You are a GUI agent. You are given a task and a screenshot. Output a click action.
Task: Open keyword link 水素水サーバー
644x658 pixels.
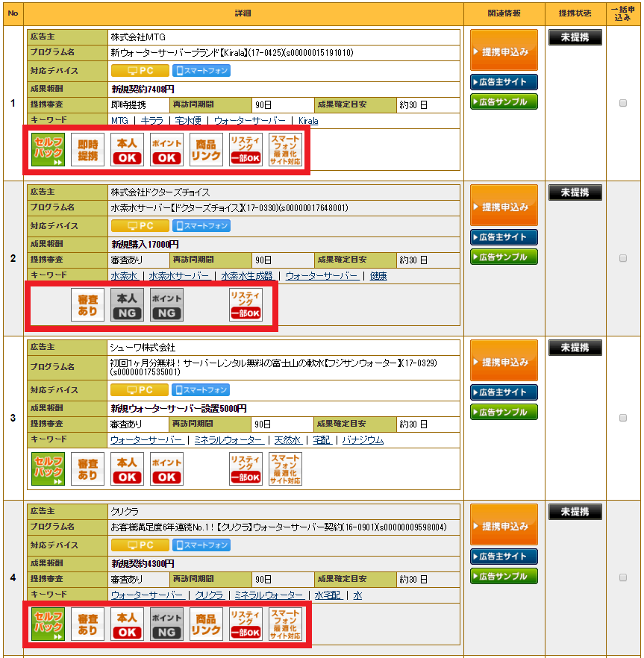click(x=179, y=276)
